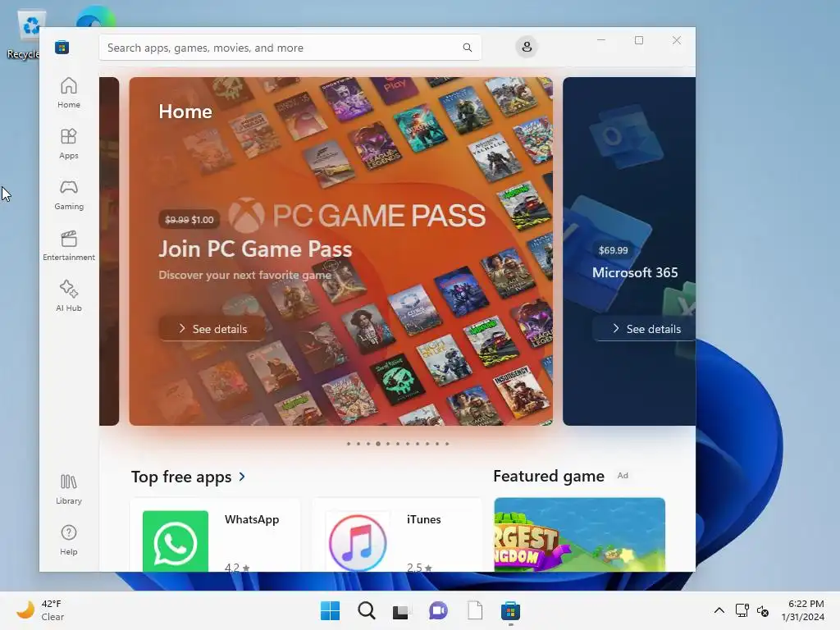Viewport: 840px width, 630px height.
Task: Select the highlighted fourth carousel dot
Action: (x=378, y=444)
